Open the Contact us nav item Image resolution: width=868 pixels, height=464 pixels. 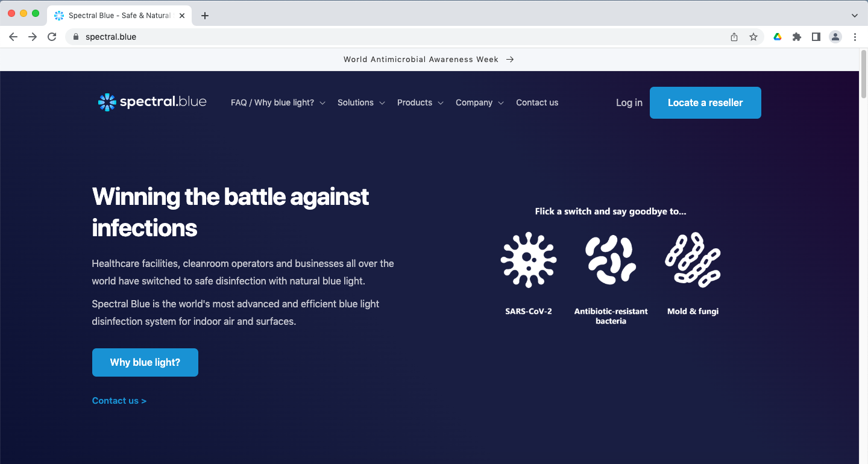[537, 102]
